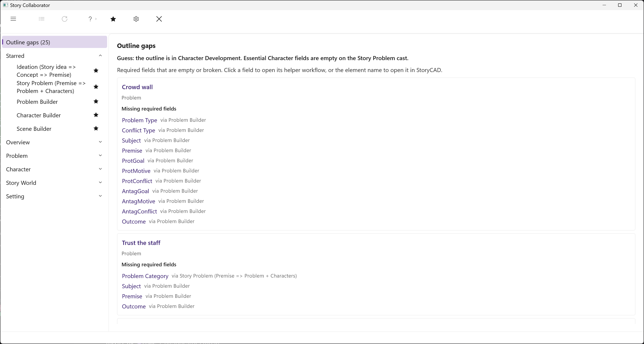Open Story Problem (Premise => Problem + Characters) workflow

coord(51,87)
